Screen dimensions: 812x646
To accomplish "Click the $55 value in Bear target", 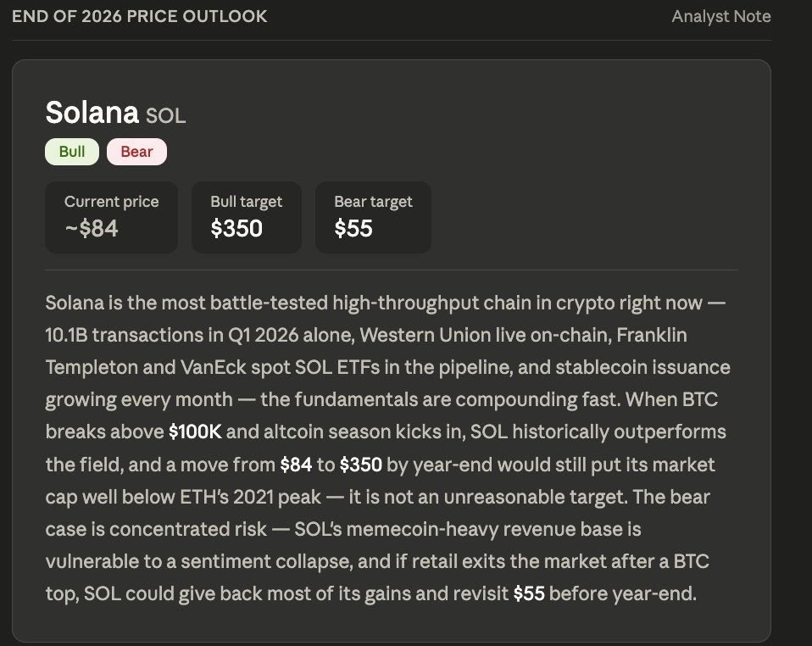I will click(x=353, y=228).
